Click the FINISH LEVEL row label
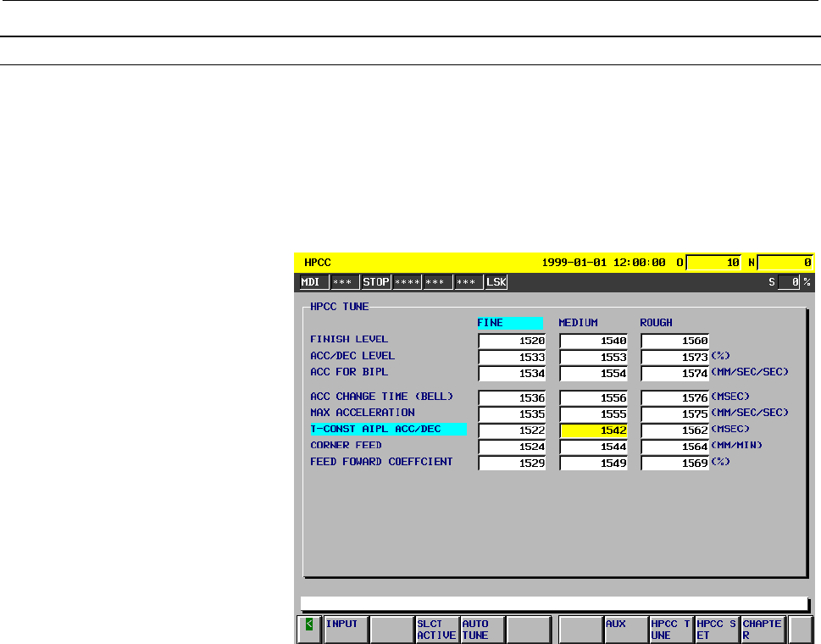The image size is (821, 644). (349, 339)
